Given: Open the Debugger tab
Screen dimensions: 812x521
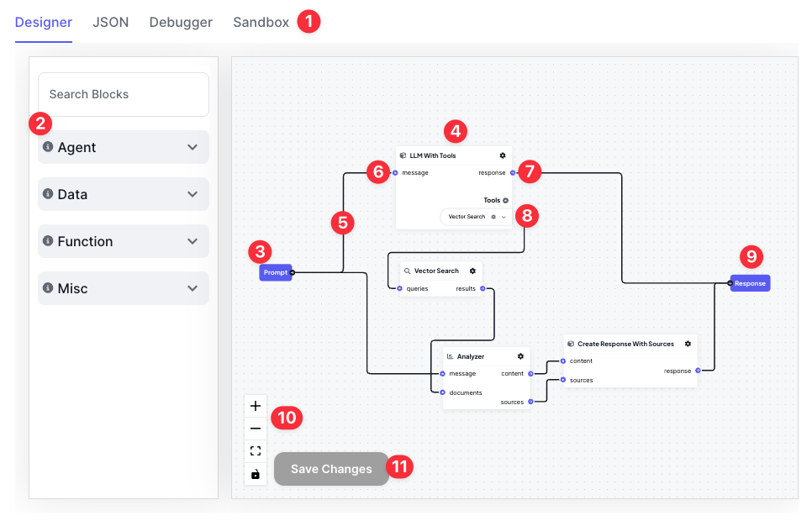Looking at the screenshot, I should click(181, 23).
